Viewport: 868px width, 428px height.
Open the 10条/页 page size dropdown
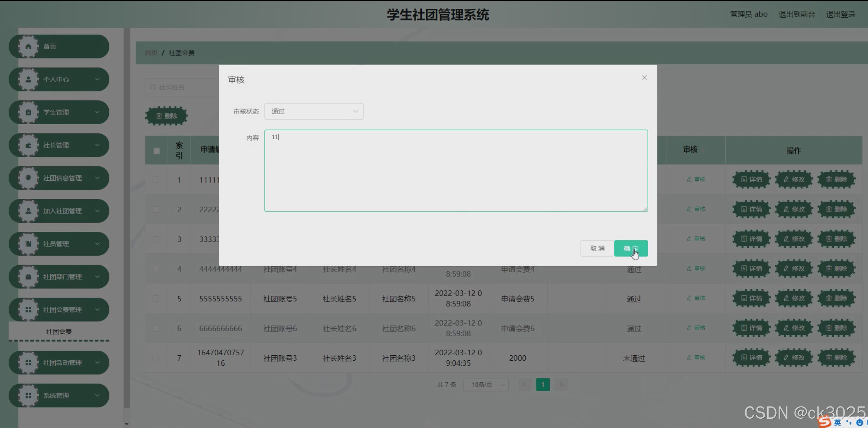(486, 385)
